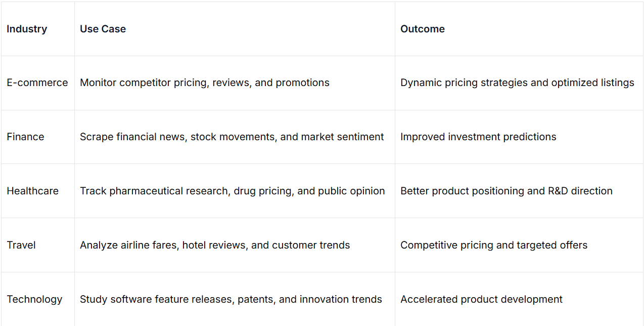Viewport: 644px width, 326px height.
Task: Click the Study software feature releases use case text
Action: 231,299
